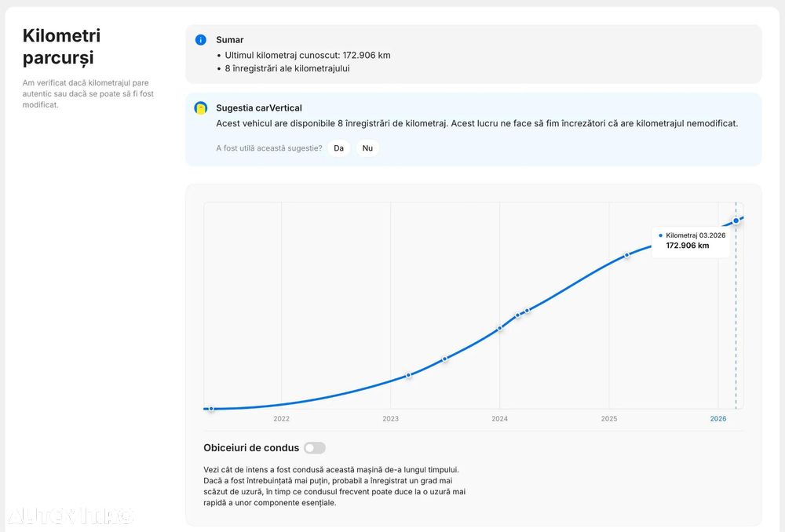Click the Autovit.ro watermark logo

pos(70,516)
